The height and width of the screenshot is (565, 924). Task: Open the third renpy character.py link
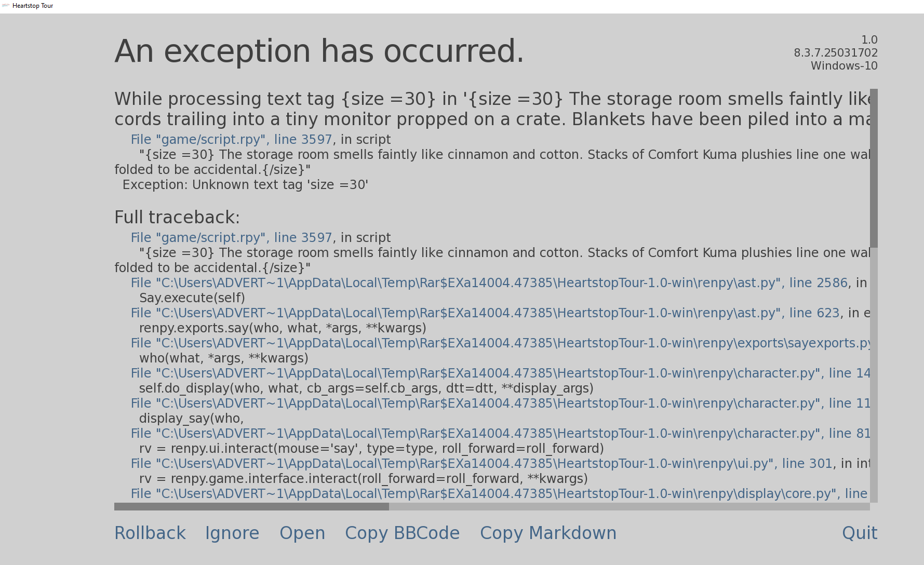[x=500, y=434]
